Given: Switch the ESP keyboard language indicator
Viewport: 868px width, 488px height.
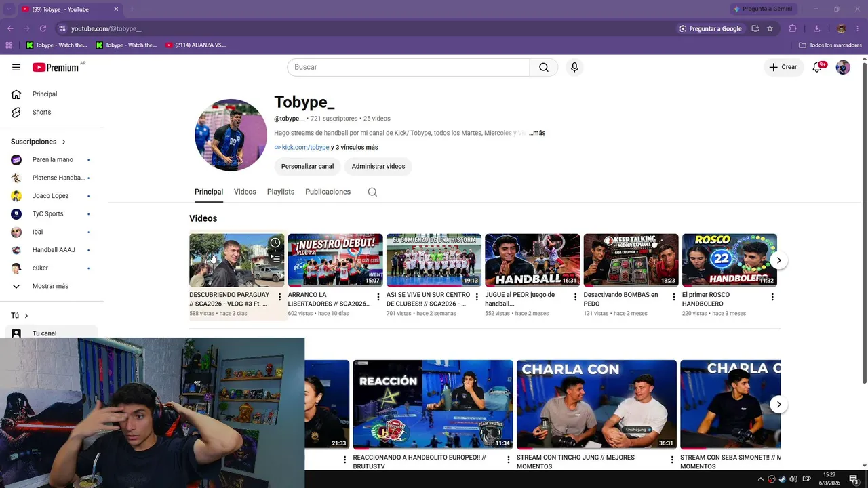Looking at the screenshot, I should point(805,479).
